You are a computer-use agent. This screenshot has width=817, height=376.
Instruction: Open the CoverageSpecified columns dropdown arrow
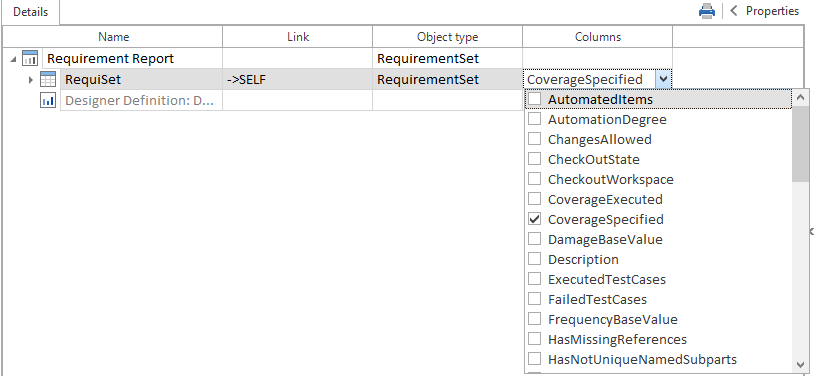[663, 79]
